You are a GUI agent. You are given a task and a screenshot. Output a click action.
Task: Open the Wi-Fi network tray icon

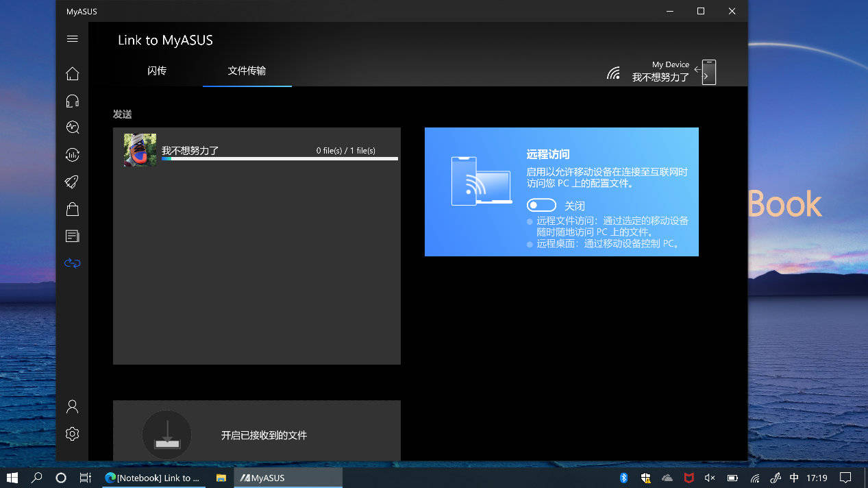754,478
